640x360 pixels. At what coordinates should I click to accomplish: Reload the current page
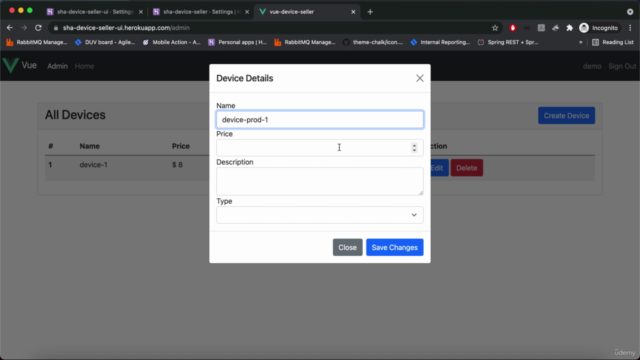tap(38, 28)
